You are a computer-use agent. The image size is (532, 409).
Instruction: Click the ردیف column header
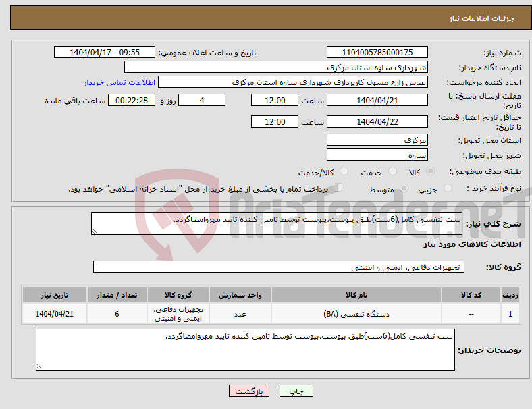[510, 295]
